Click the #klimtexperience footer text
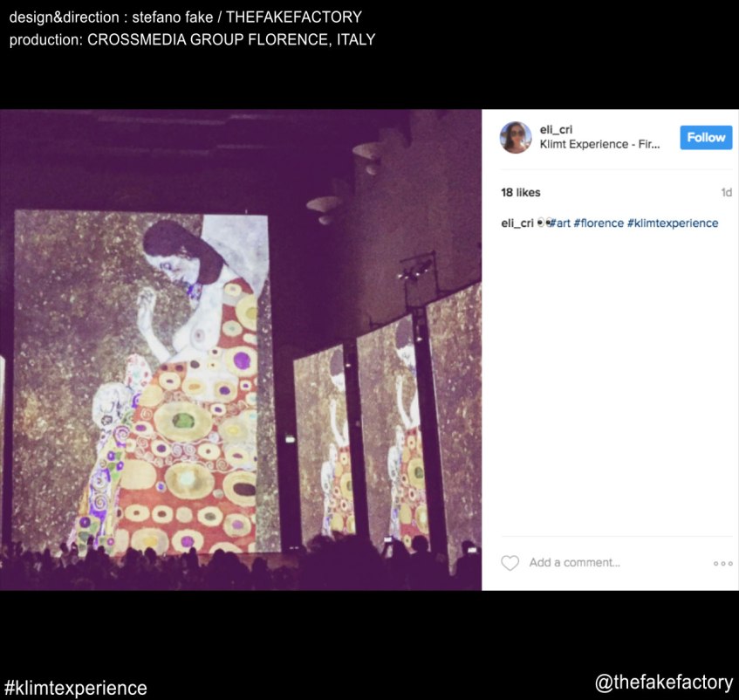The height and width of the screenshot is (700, 739). pos(75,688)
